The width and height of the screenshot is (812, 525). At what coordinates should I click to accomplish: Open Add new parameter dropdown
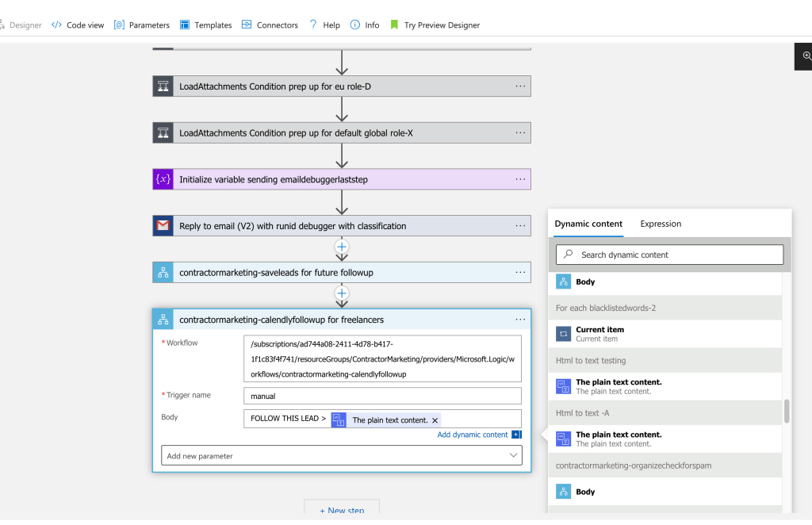point(342,456)
